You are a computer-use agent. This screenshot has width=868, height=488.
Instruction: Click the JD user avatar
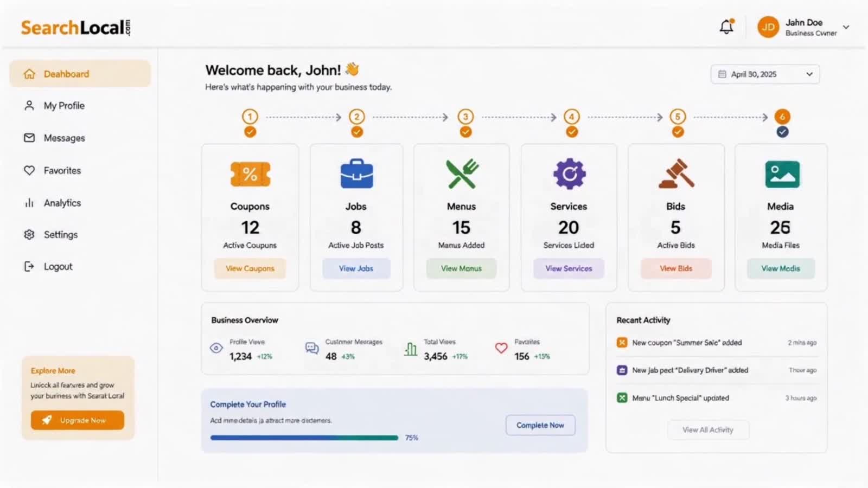click(768, 27)
